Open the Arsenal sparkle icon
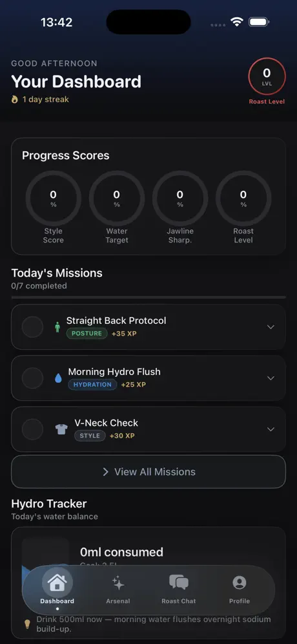 coord(118,583)
